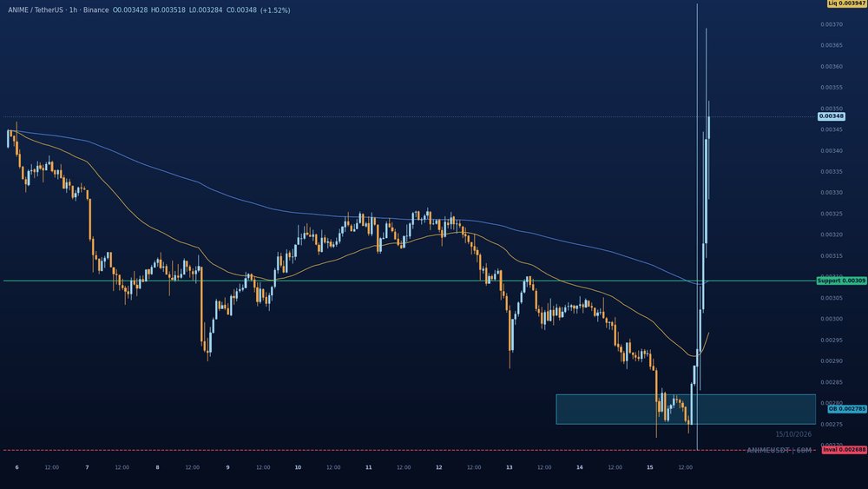Select the red dashed invalidation line

pos(410,450)
